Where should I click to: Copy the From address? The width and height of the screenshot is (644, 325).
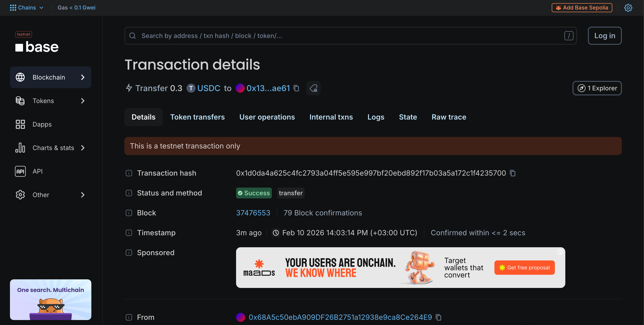point(438,317)
